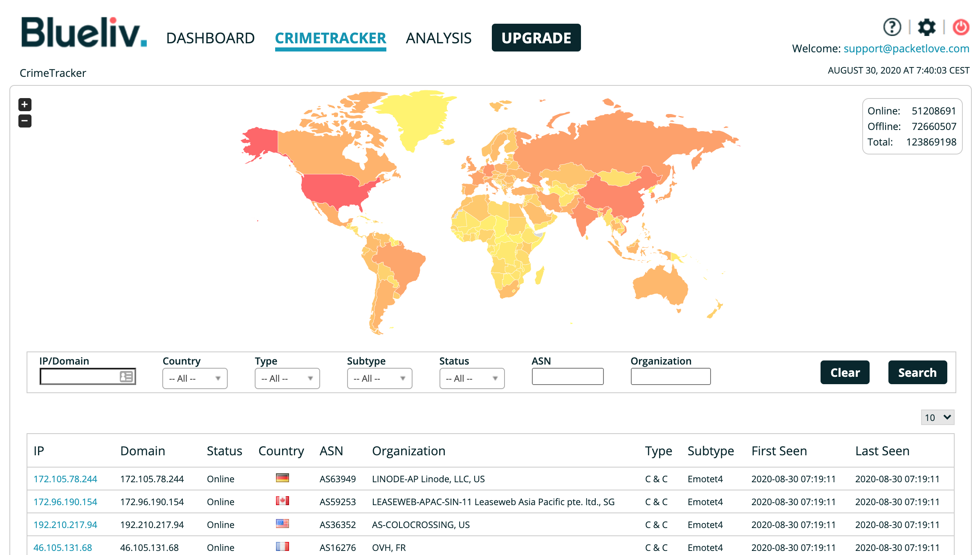Click the Online count 51208691
Image resolution: width=980 pixels, height=555 pixels.
934,111
